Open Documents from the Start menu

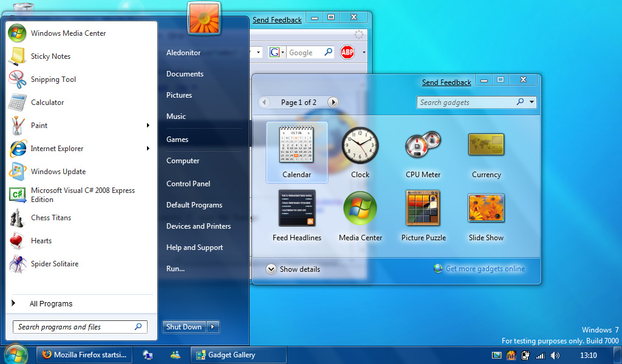coord(185,74)
